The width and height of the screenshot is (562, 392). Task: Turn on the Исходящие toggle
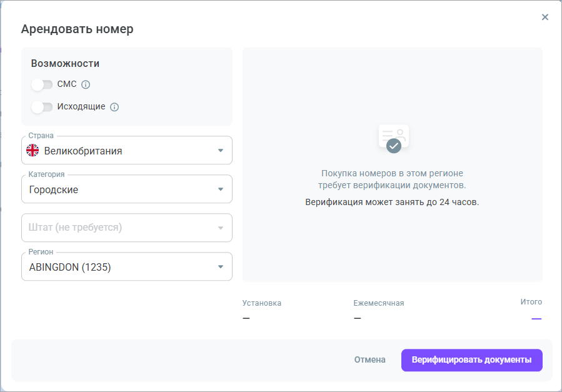(42, 107)
